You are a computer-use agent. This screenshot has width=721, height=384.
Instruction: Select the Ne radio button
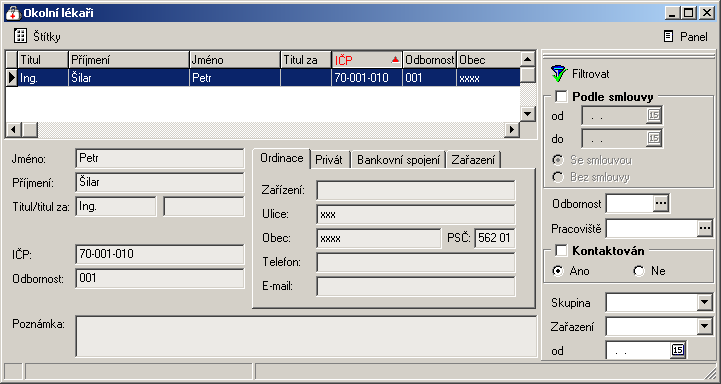click(639, 271)
